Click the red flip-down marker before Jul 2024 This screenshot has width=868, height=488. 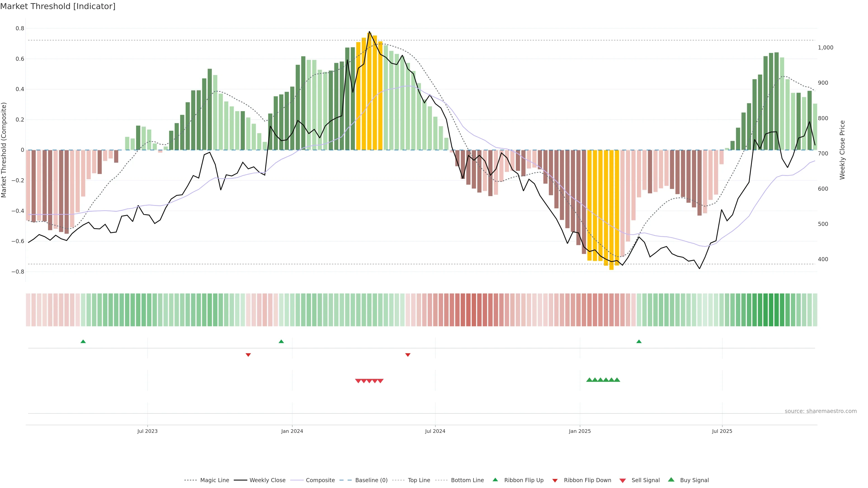tap(408, 355)
